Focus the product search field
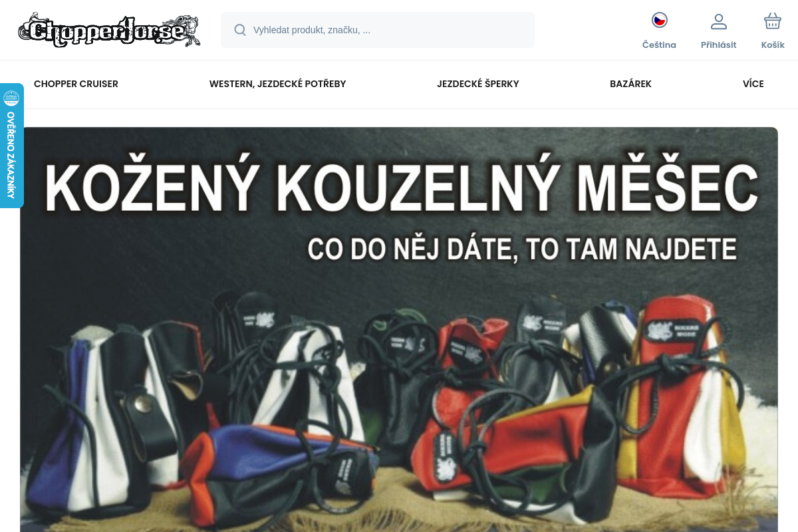 378,30
